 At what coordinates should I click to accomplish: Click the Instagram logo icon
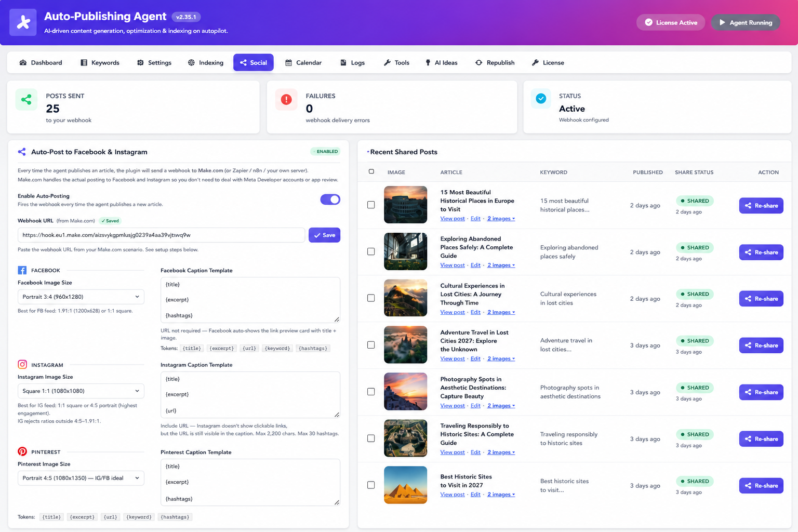tap(22, 365)
